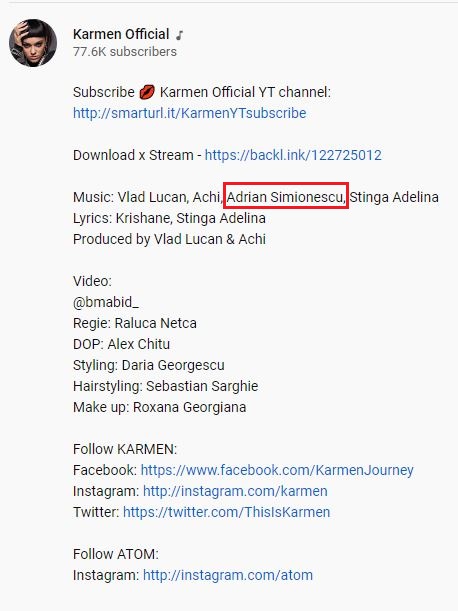The height and width of the screenshot is (611, 458).
Task: Click the Karmen Official channel avatar
Action: pos(33,43)
